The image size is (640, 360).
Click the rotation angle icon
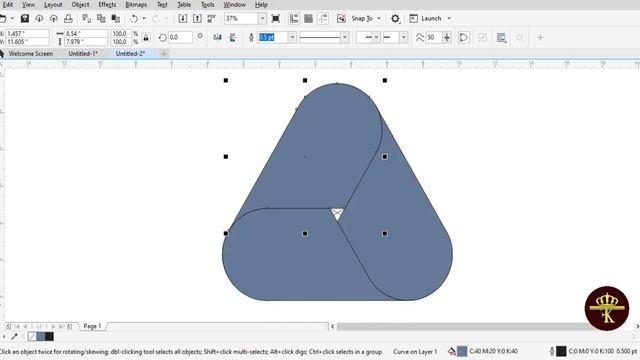pyautogui.click(x=163, y=38)
